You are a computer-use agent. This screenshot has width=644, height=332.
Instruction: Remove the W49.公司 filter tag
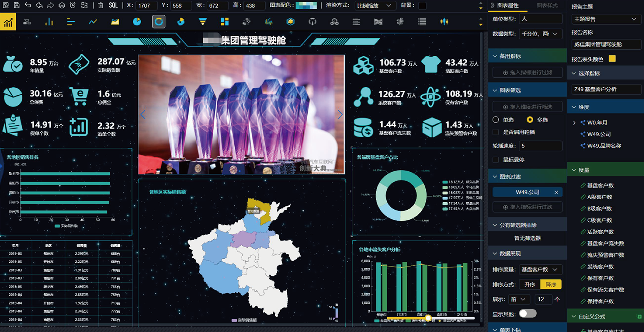[x=556, y=192]
